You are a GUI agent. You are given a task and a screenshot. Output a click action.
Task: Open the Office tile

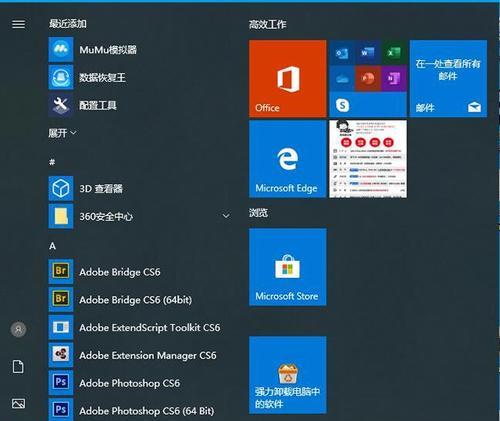pyautogui.click(x=288, y=79)
